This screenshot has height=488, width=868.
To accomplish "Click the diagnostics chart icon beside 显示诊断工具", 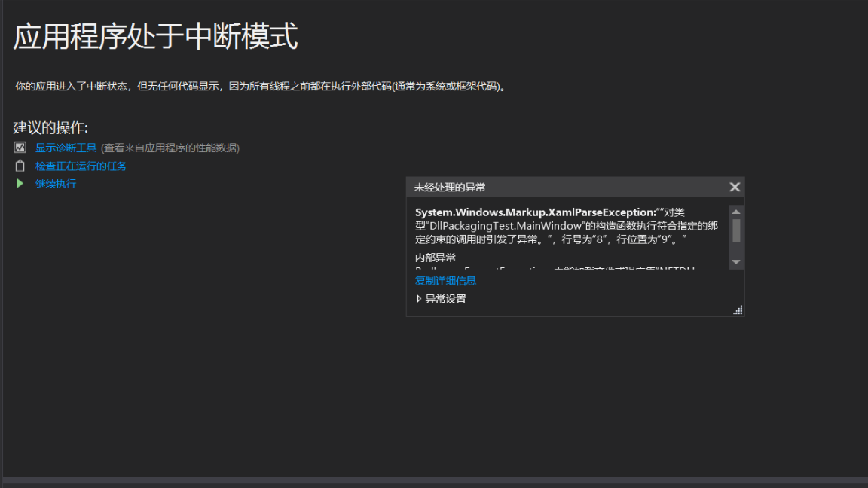I will coord(20,148).
